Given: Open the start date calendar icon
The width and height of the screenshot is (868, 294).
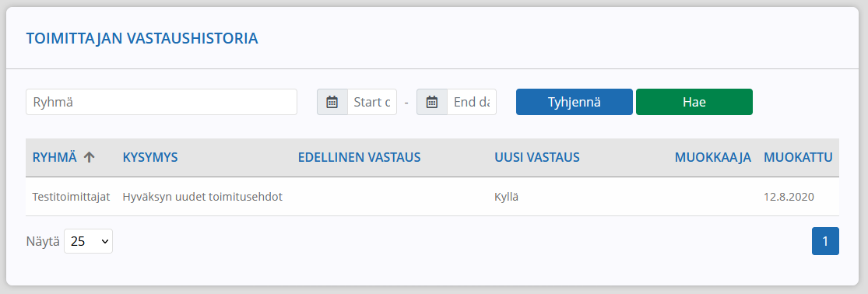Looking at the screenshot, I should (x=332, y=102).
